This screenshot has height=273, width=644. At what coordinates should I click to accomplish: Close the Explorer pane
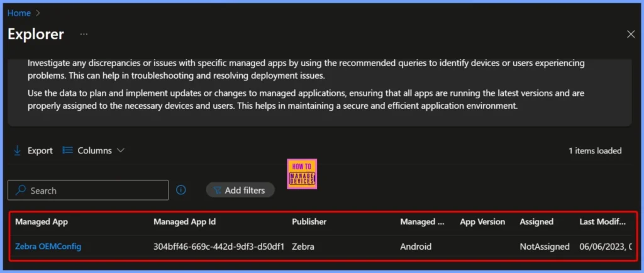tap(631, 35)
